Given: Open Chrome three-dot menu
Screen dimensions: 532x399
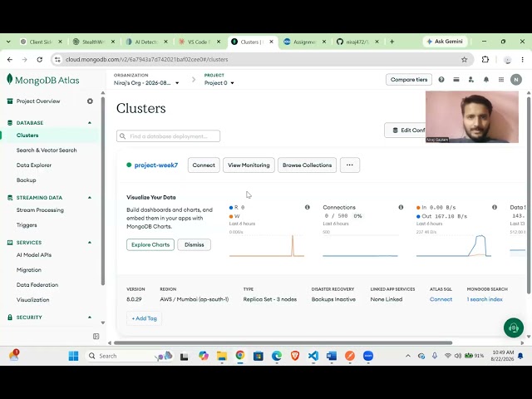Looking at the screenshot, I should tap(523, 60).
